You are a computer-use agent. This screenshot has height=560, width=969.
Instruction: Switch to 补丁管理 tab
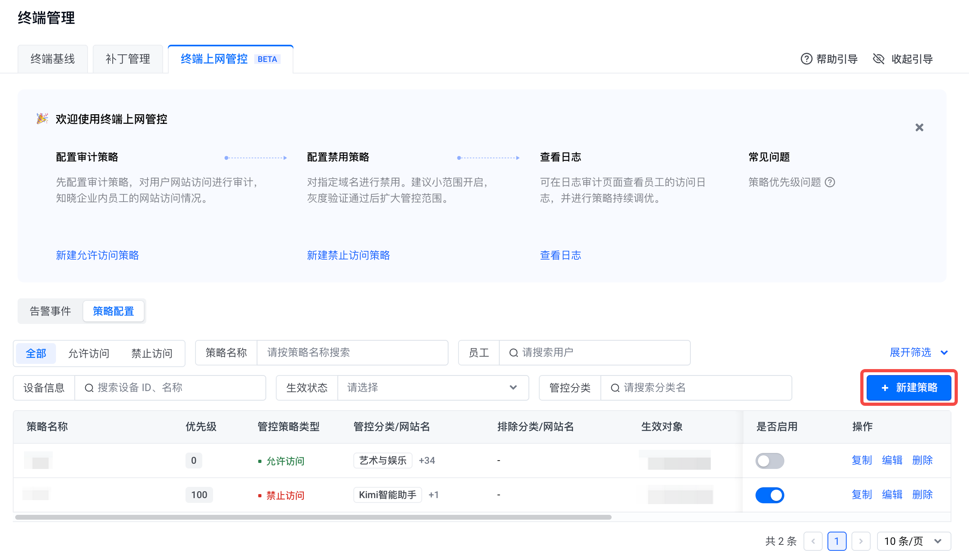pyautogui.click(x=128, y=59)
